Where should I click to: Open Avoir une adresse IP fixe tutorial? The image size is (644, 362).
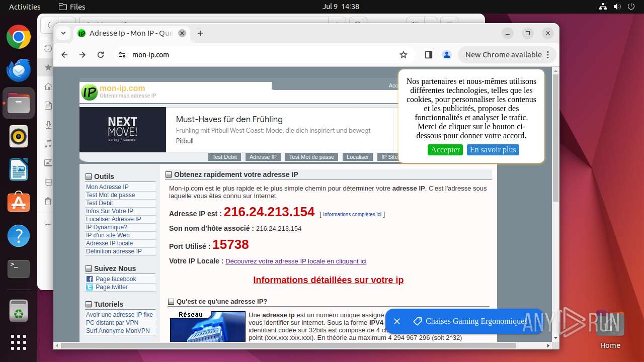point(119,315)
